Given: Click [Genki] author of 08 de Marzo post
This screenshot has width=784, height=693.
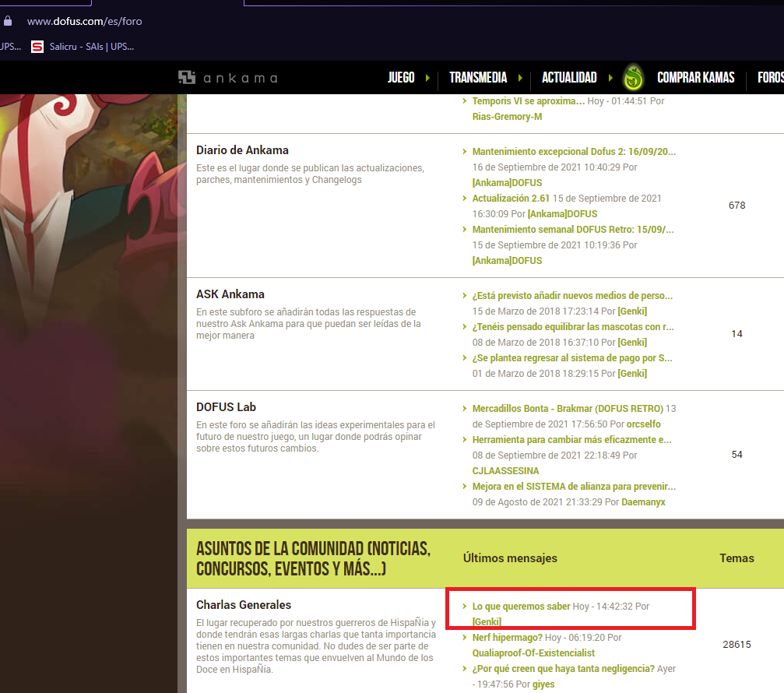Looking at the screenshot, I should [x=632, y=343].
